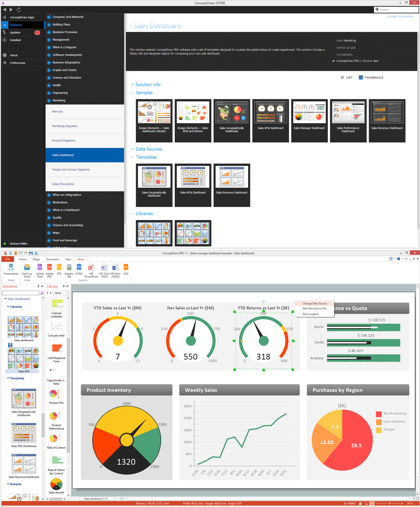The height and width of the screenshot is (507, 420).
Task: Open the File tab in ConceptDraw PRO
Action: (x=8, y=259)
